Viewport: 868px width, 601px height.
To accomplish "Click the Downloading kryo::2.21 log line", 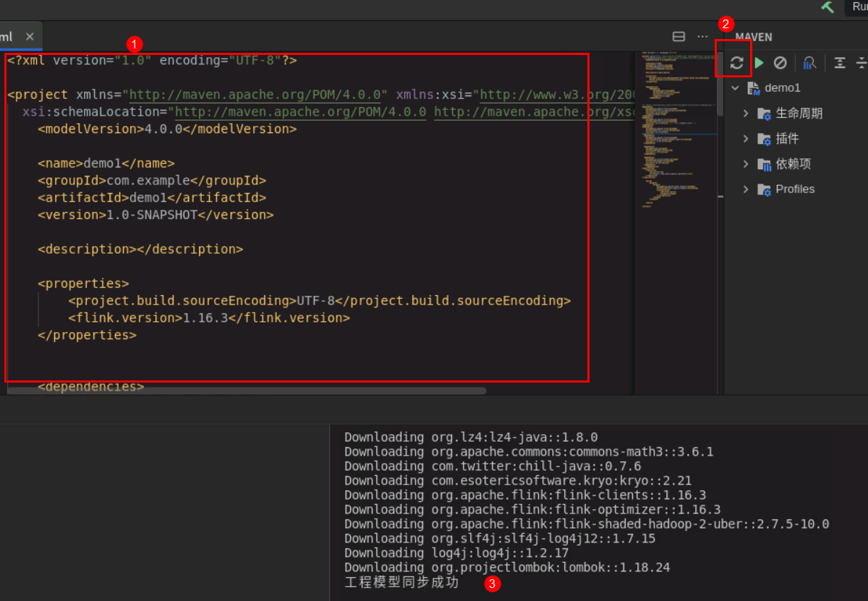I will pyautogui.click(x=518, y=481).
